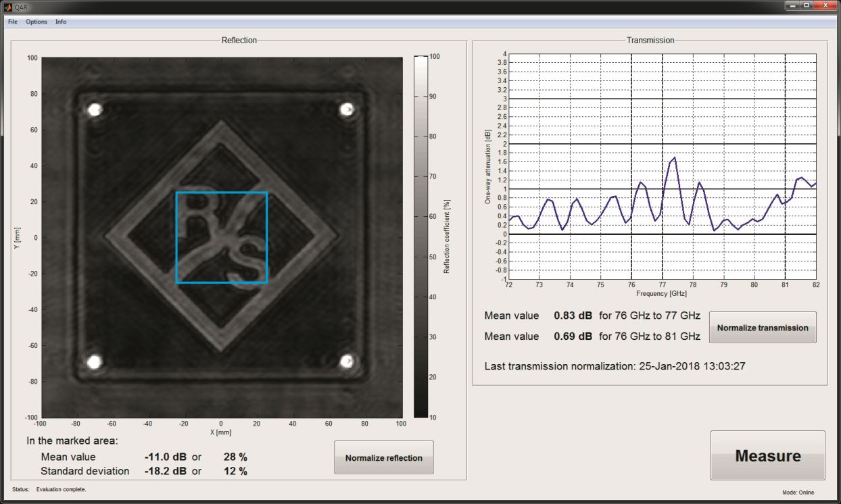841x504 pixels.
Task: Minimize the QAR window
Action: 792,5
